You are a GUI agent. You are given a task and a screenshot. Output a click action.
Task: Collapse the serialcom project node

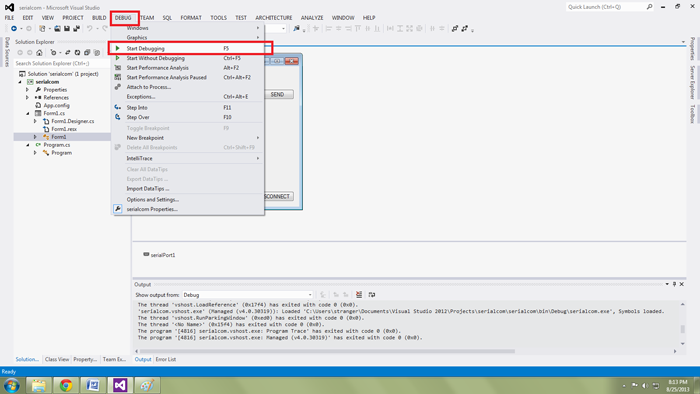tap(20, 82)
